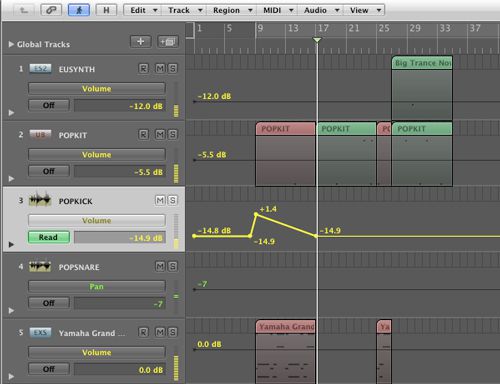Mute the POPSNARE track
Viewport: 500px width, 384px height.
click(x=160, y=266)
